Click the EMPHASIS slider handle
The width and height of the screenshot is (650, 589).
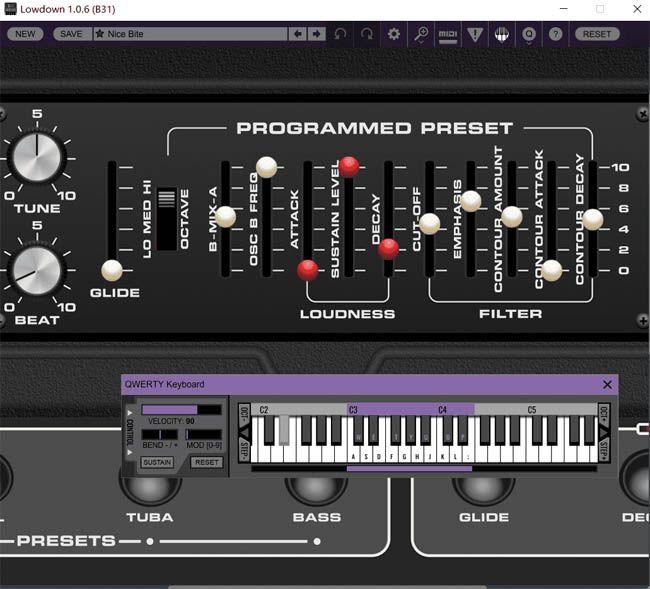[471, 201]
